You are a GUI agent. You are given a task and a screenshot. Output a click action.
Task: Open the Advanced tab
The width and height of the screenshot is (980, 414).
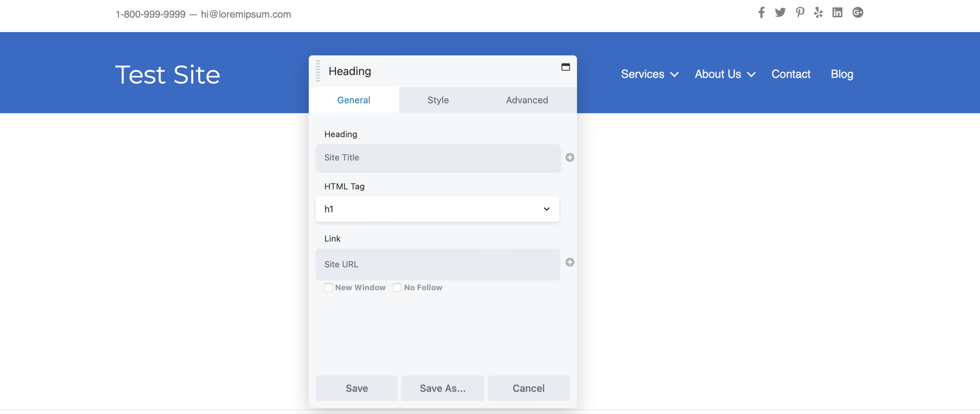click(527, 99)
